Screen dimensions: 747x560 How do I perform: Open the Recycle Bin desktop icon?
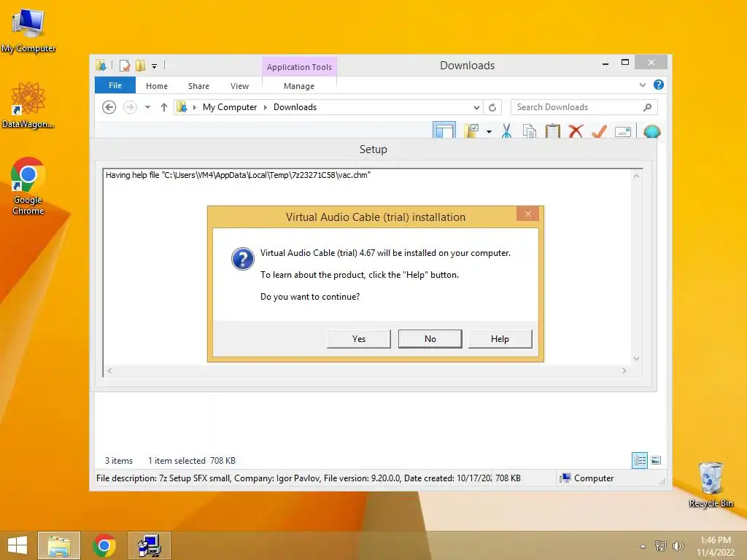pyautogui.click(x=711, y=484)
